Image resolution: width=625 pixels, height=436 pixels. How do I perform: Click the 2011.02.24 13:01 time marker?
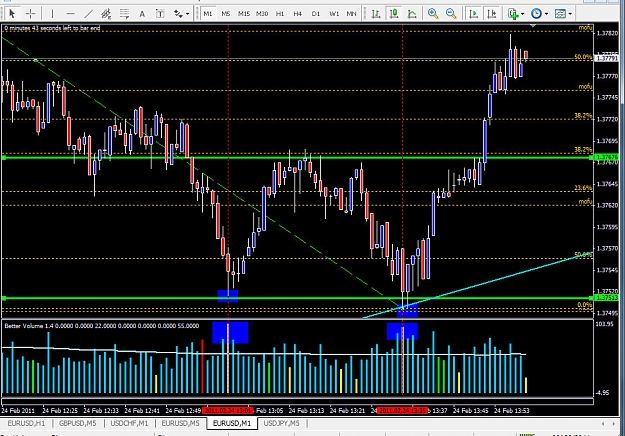click(227, 410)
